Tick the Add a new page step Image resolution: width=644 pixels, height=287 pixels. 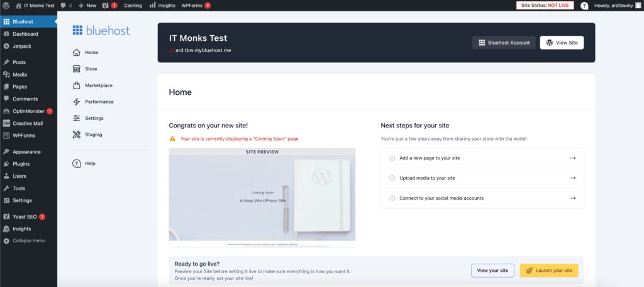(392, 158)
